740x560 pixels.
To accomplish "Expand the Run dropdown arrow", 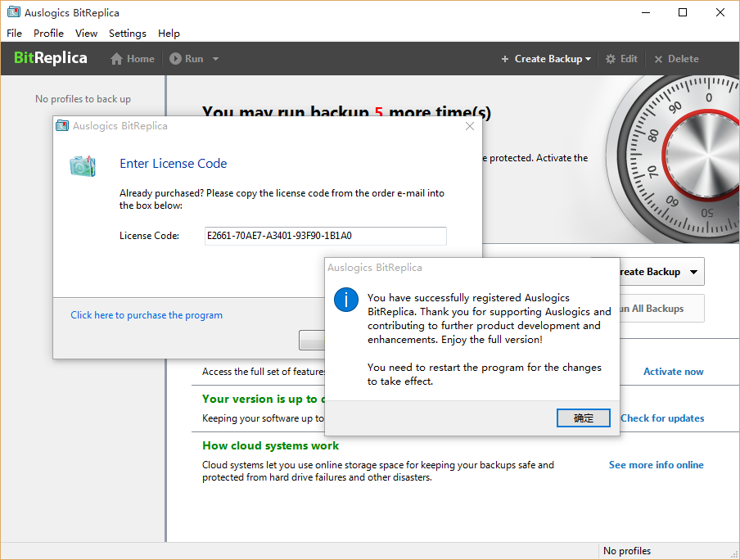I will coord(215,59).
